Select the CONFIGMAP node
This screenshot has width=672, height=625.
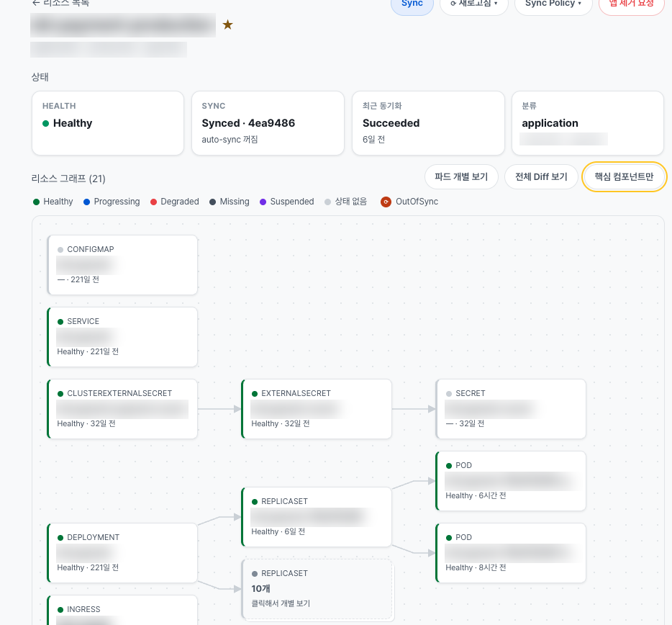(122, 265)
